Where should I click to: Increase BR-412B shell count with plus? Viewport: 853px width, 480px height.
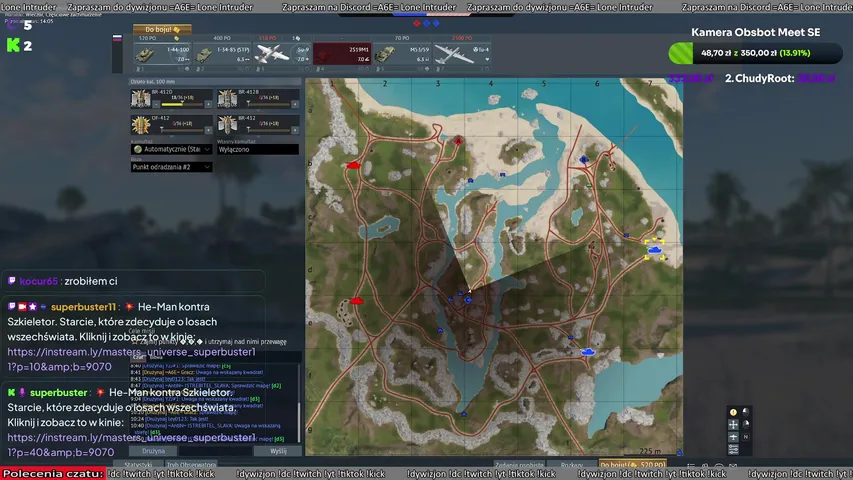tap(295, 104)
